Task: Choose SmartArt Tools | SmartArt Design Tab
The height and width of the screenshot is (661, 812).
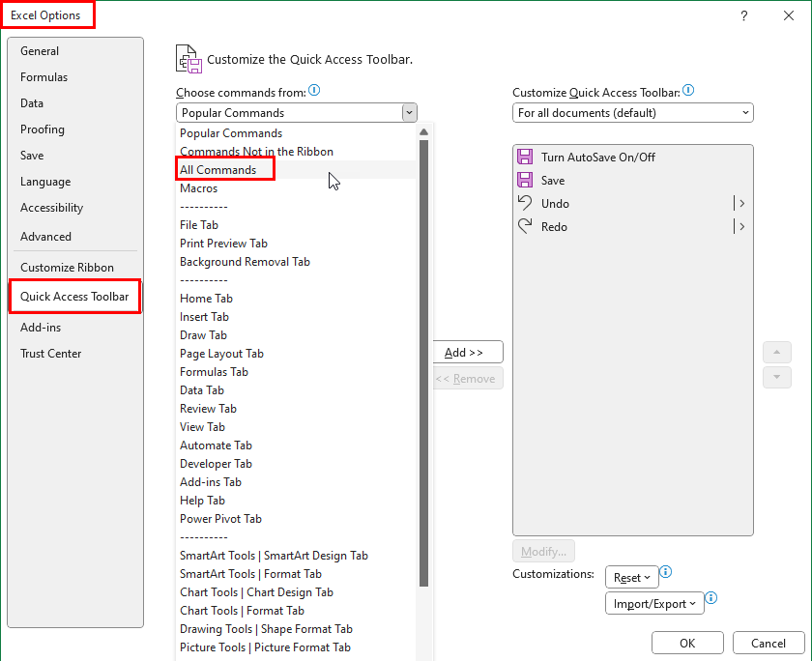Action: coord(296,556)
